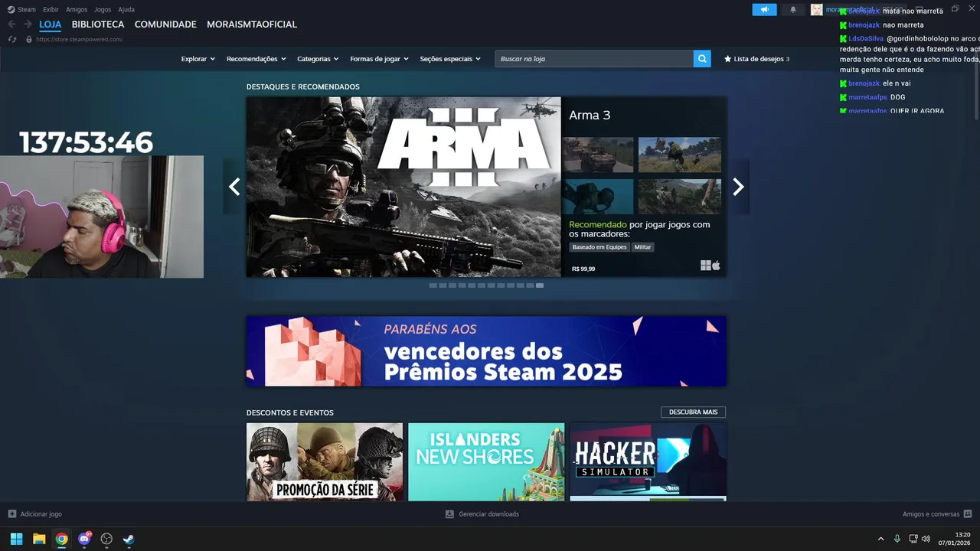Screen dimensions: 980x551
Task: Show hidden system tray icons
Action: pos(880,539)
